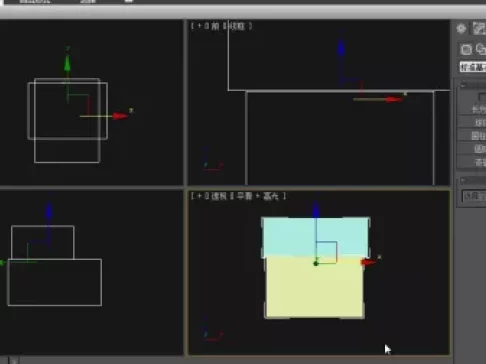Select the Geometry category icon
The height and width of the screenshot is (364, 486).
[466, 50]
